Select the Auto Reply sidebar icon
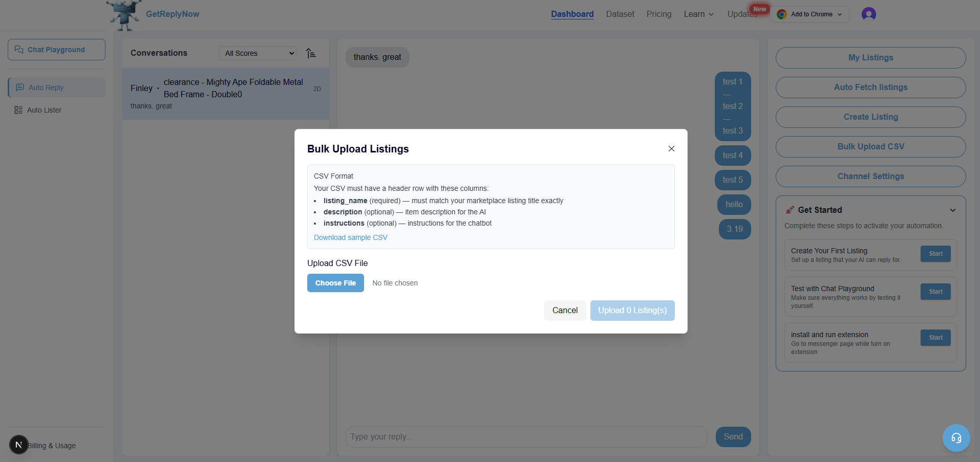 (x=20, y=87)
